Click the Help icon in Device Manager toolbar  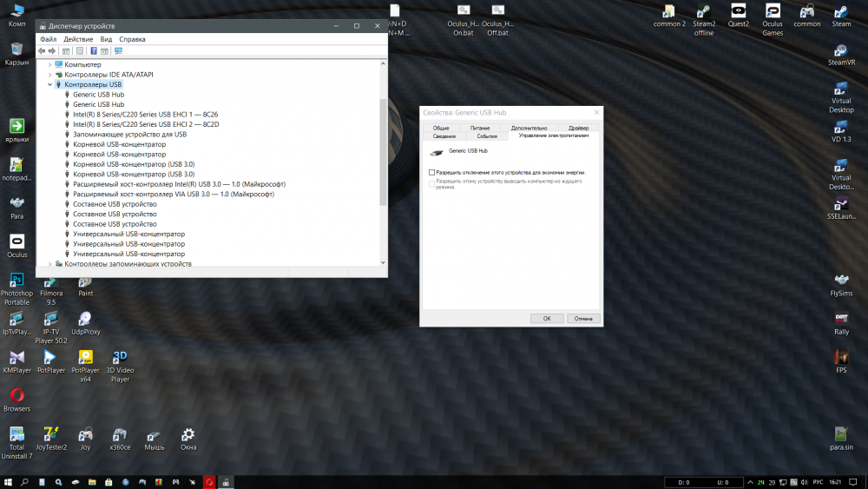tap(93, 51)
